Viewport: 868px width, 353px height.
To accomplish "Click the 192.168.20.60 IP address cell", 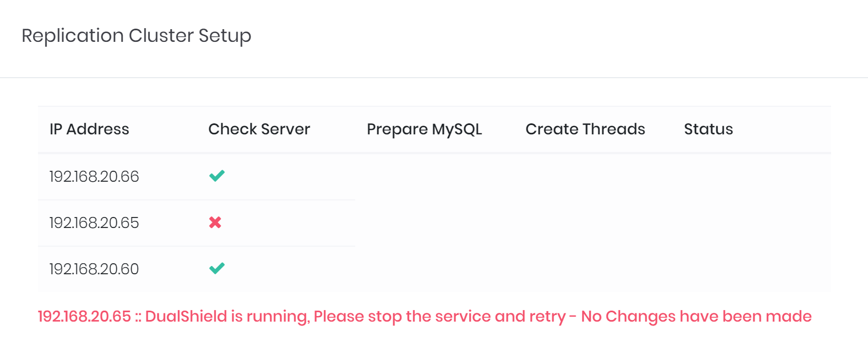I will pyautogui.click(x=94, y=269).
